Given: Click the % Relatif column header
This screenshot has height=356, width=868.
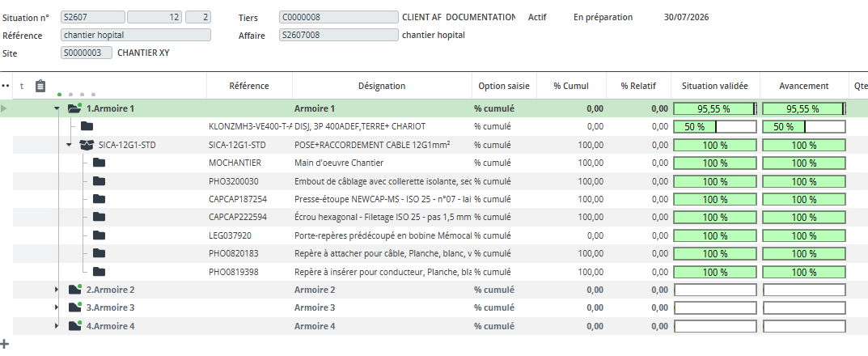Looking at the screenshot, I should click(x=638, y=86).
